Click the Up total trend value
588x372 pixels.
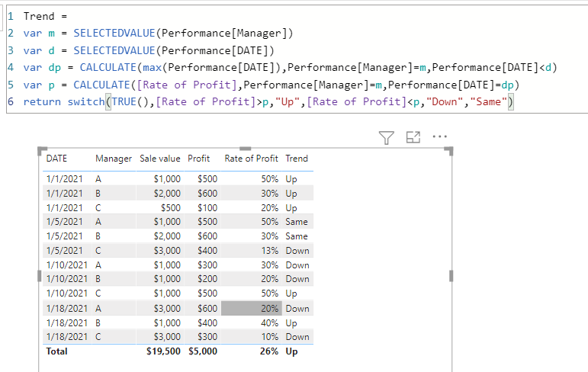pyautogui.click(x=291, y=351)
